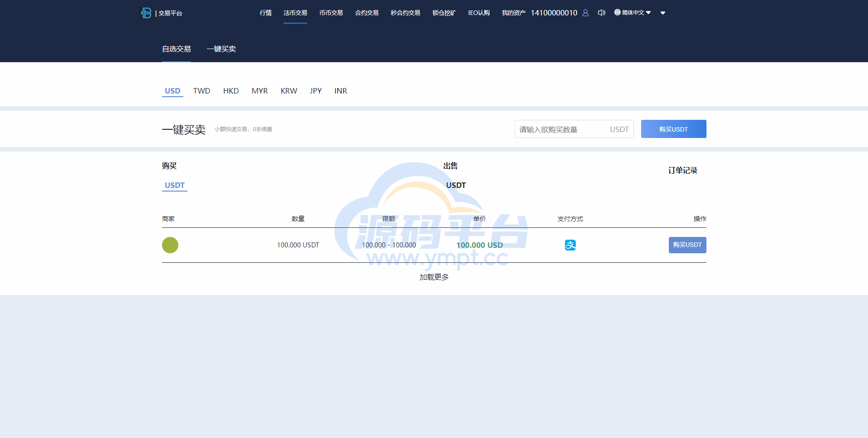Click the 购买 section heading

(169, 166)
